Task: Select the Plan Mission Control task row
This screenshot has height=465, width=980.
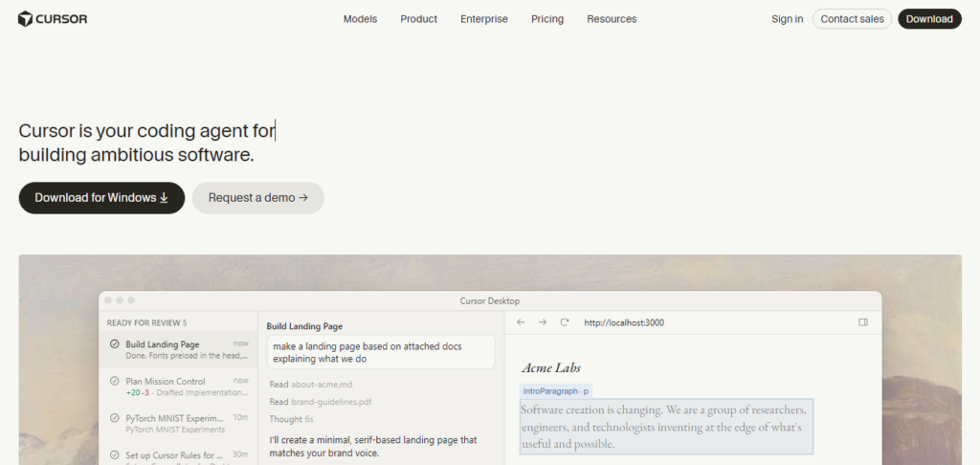Action: click(x=178, y=387)
